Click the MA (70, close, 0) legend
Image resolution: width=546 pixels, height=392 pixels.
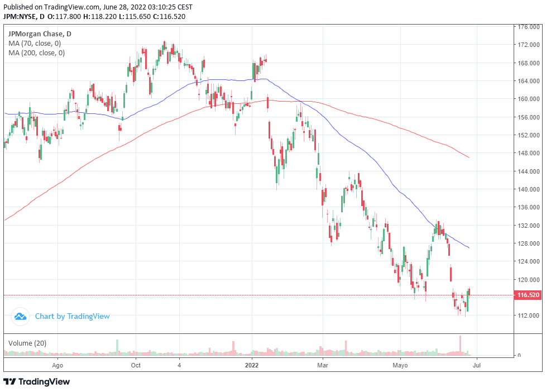click(35, 44)
